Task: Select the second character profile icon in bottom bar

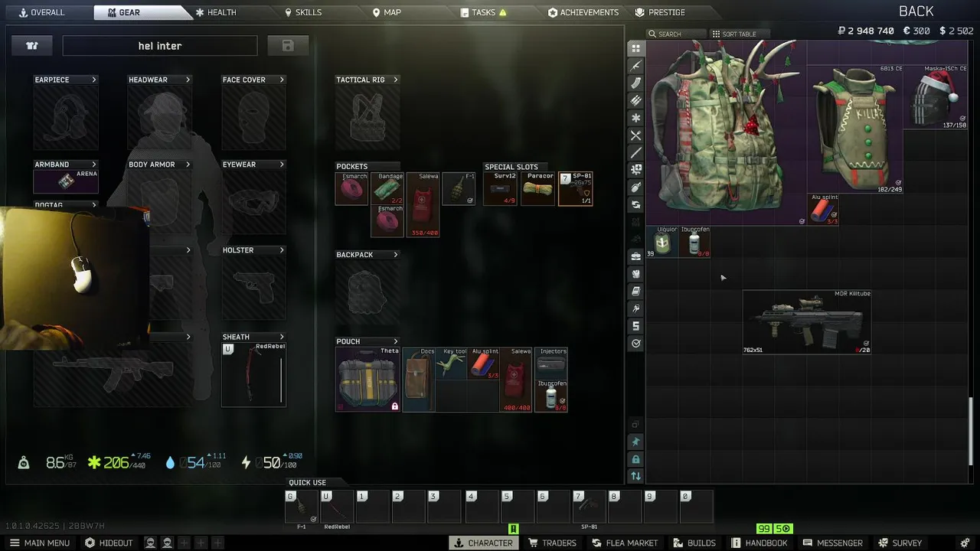Action: pyautogui.click(x=166, y=543)
